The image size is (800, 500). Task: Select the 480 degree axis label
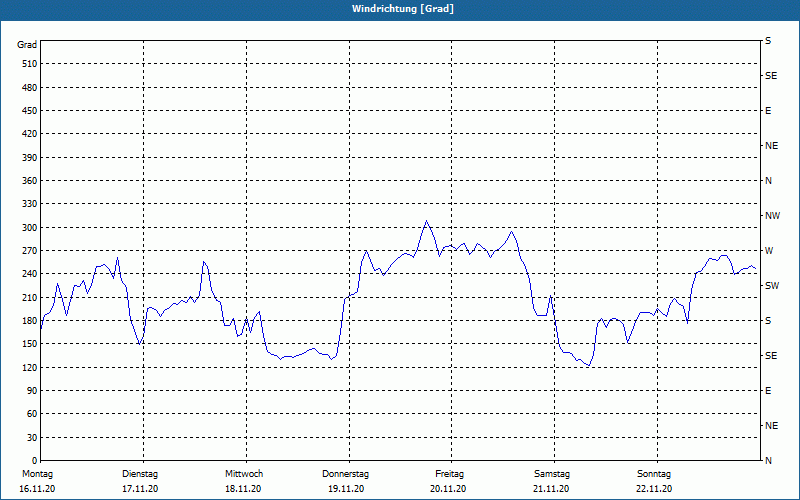pos(30,88)
